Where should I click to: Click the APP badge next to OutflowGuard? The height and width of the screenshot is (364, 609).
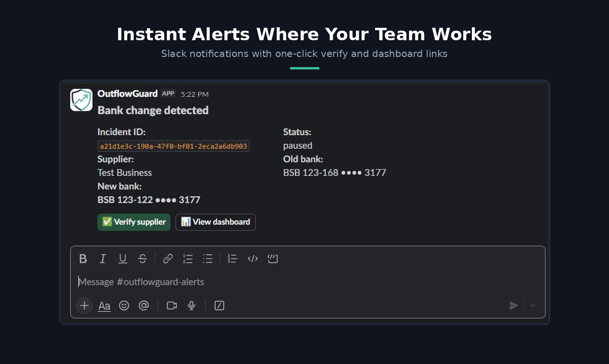click(168, 93)
